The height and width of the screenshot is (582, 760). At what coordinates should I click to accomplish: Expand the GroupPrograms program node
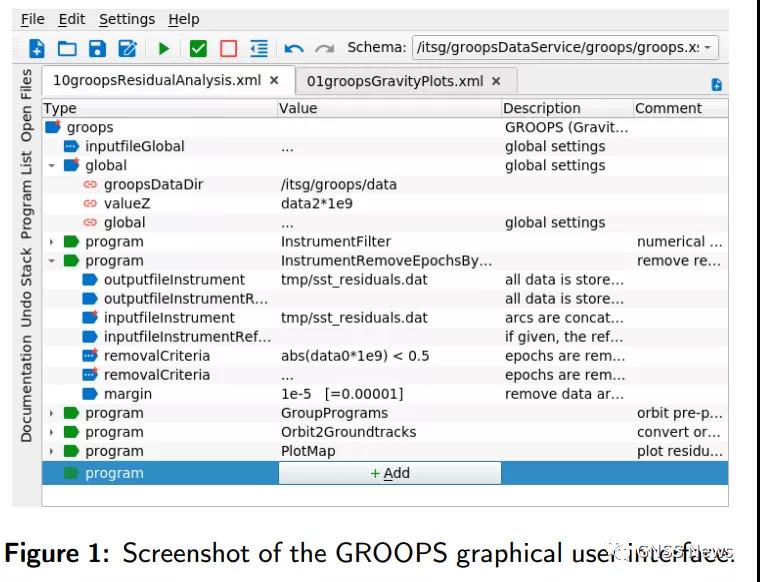52,413
